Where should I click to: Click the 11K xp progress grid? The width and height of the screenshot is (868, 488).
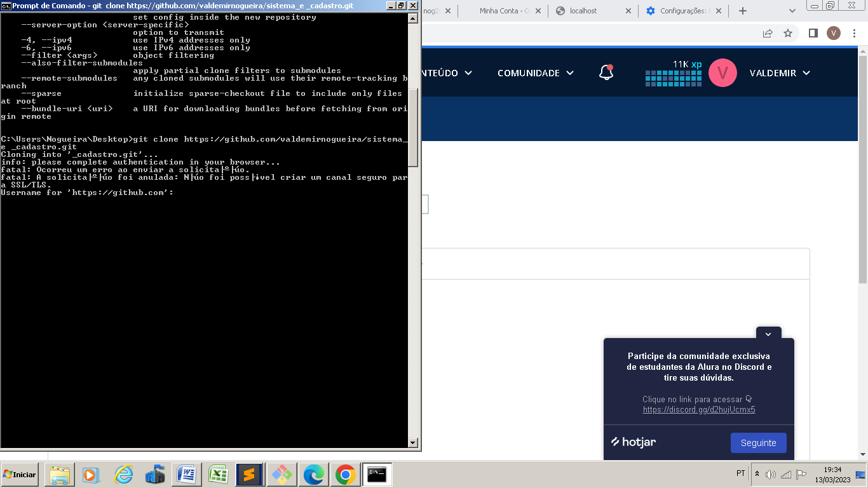click(x=673, y=78)
